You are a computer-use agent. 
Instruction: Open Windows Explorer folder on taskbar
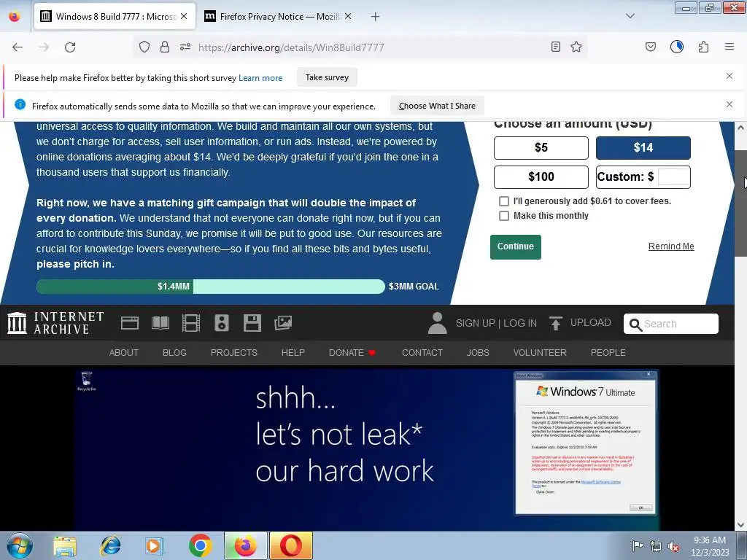click(65, 545)
